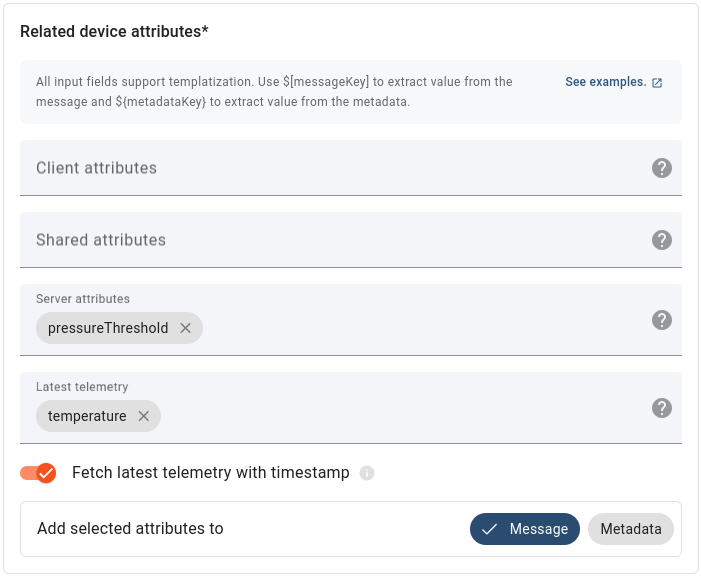Viewport: 701px width, 576px height.
Task: Click Server attributes field empty area
Action: pyautogui.click(x=420, y=328)
